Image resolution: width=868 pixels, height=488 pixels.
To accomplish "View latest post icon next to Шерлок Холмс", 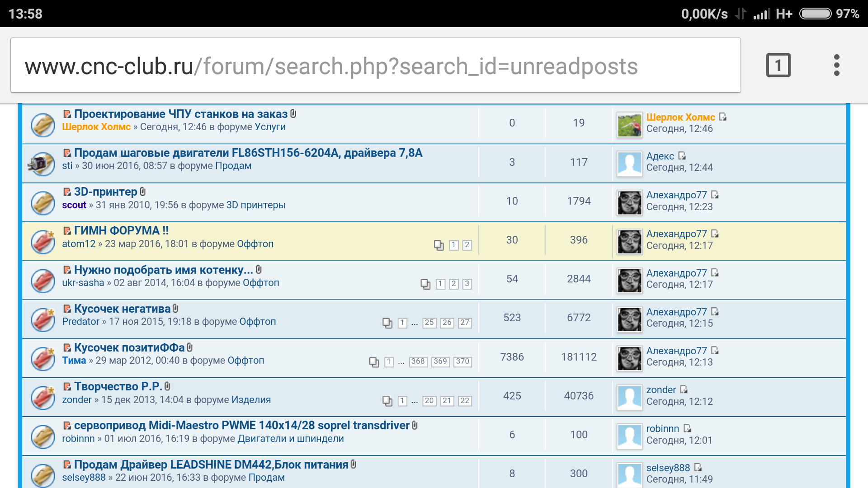I will [722, 117].
